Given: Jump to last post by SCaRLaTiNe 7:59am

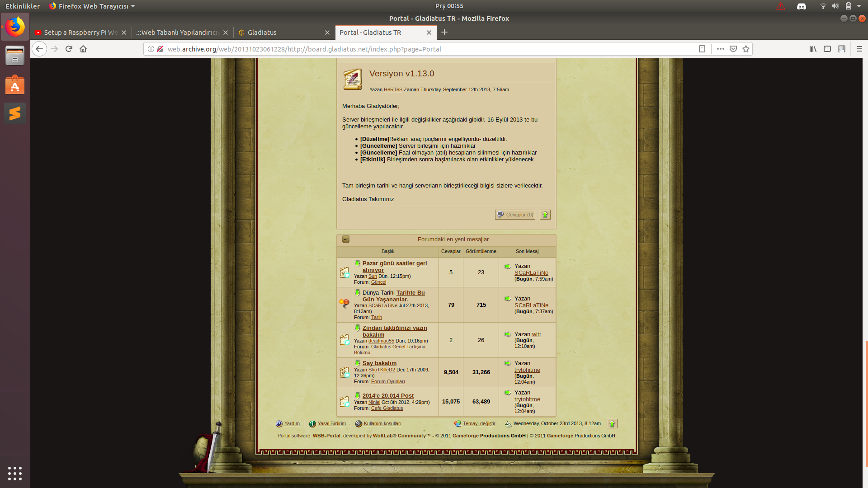Looking at the screenshot, I should coord(508,266).
